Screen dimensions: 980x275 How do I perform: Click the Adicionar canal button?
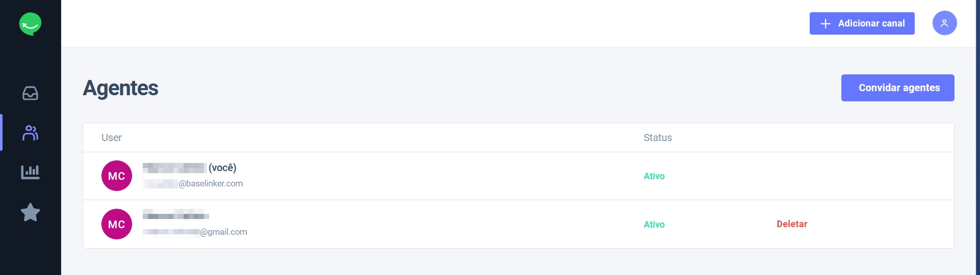click(862, 23)
